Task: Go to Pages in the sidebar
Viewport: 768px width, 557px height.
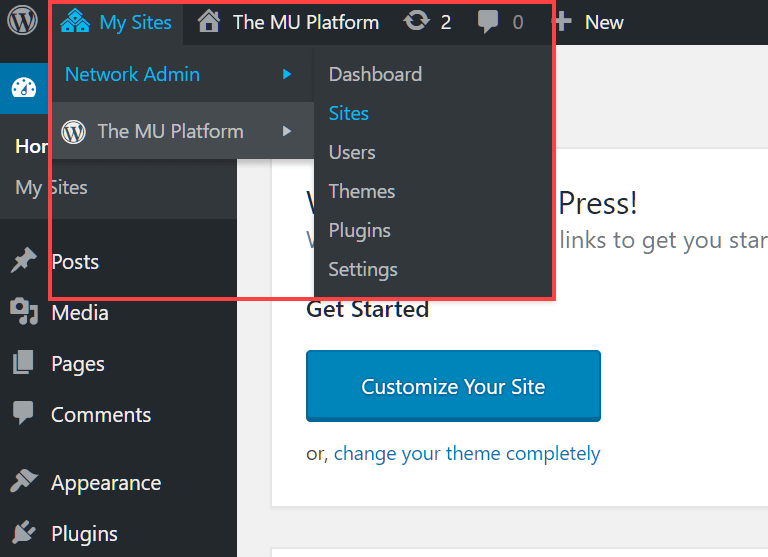Action: pyautogui.click(x=78, y=364)
